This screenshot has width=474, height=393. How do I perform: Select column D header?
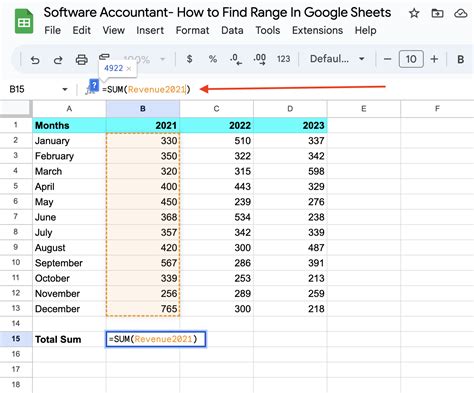[x=290, y=109]
